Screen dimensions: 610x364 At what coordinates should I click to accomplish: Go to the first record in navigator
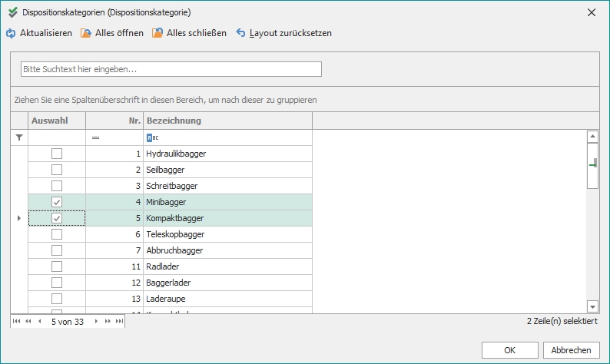click(17, 323)
